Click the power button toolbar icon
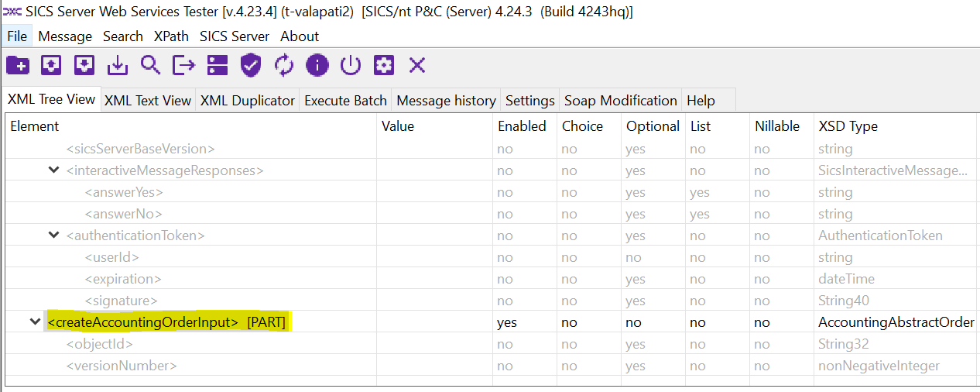Viewport: 980px width, 392px height. click(x=351, y=66)
